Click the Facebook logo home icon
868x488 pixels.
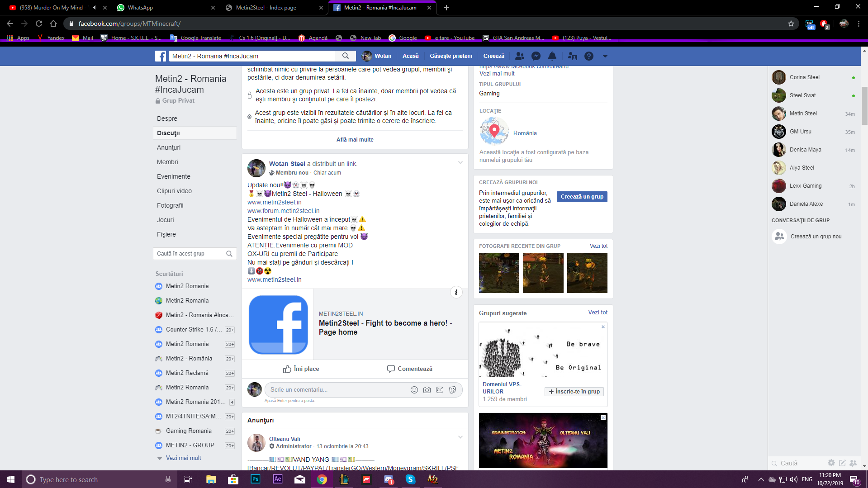pyautogui.click(x=161, y=56)
